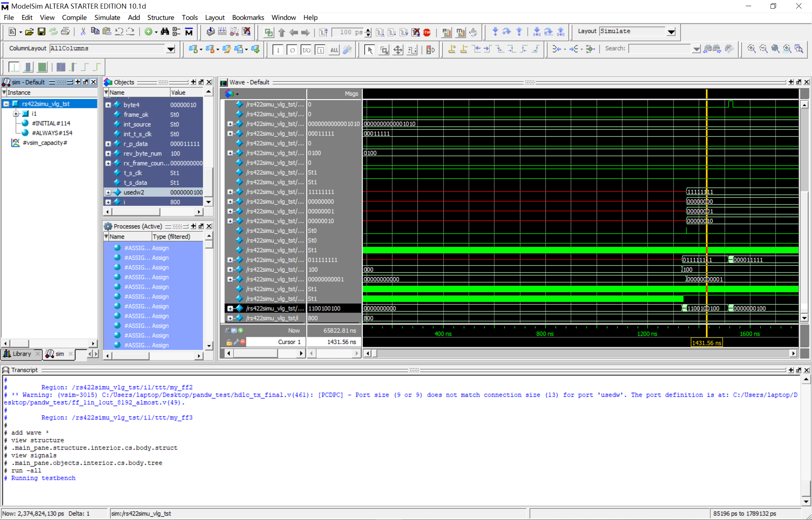The width and height of the screenshot is (812, 520).
Task: Click the Print icon in toolbar
Action: [x=66, y=32]
